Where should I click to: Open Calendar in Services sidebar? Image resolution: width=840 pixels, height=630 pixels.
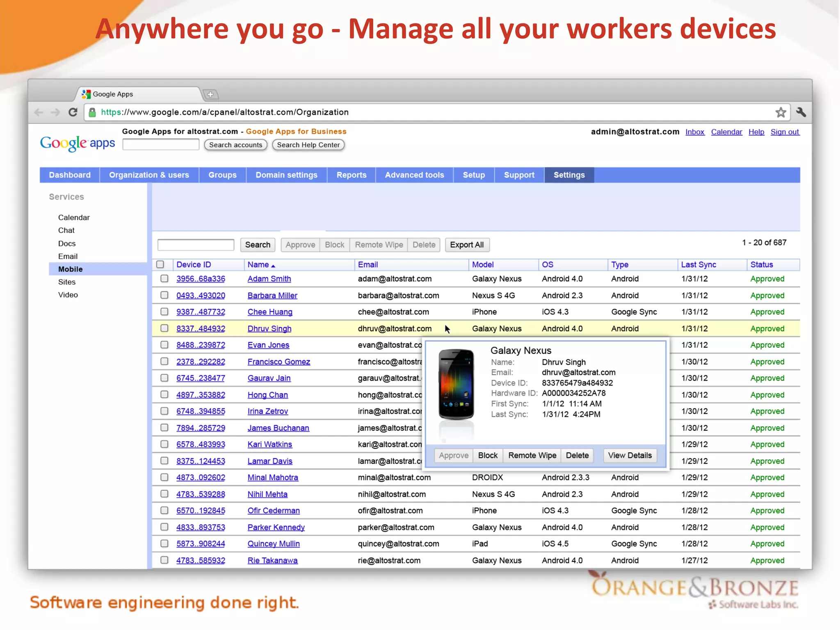[x=74, y=217]
